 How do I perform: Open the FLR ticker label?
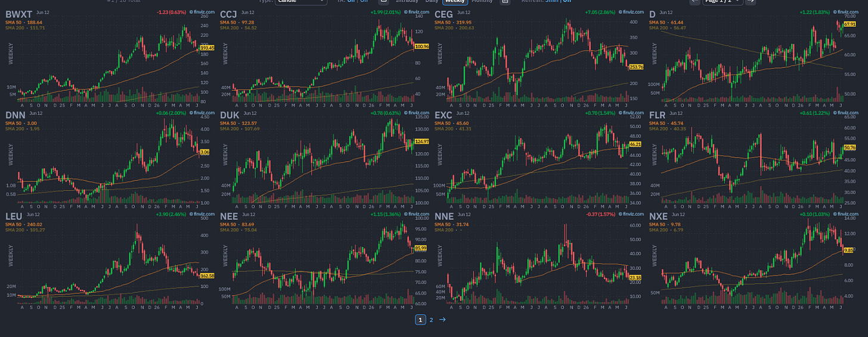click(659, 114)
